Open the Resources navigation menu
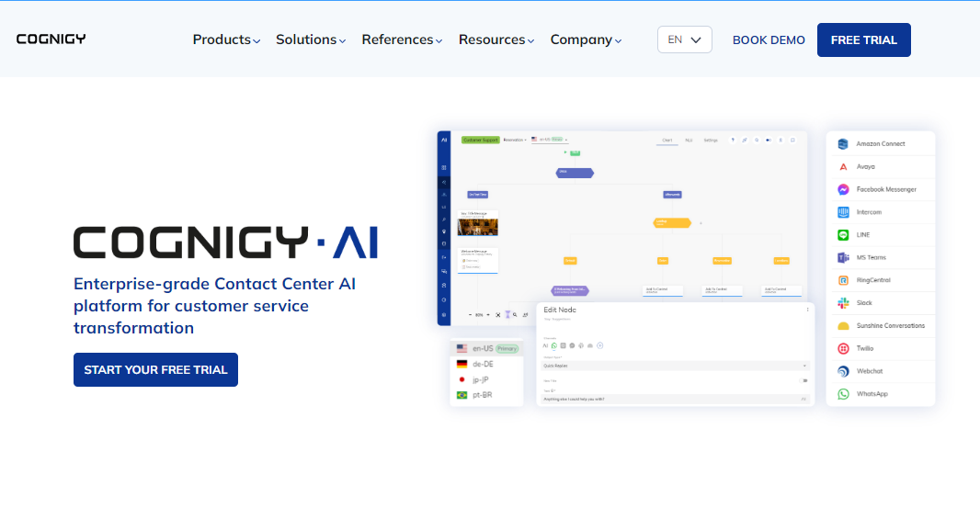The image size is (980, 519). pos(496,39)
